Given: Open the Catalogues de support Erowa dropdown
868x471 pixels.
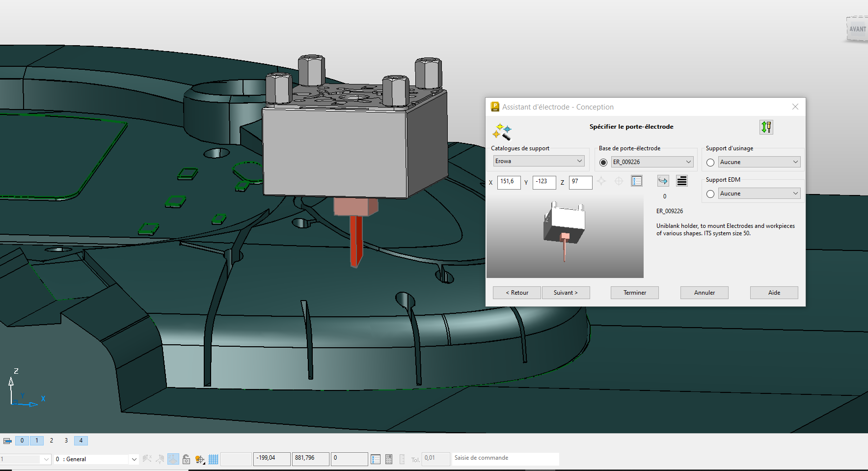Looking at the screenshot, I should [x=539, y=161].
